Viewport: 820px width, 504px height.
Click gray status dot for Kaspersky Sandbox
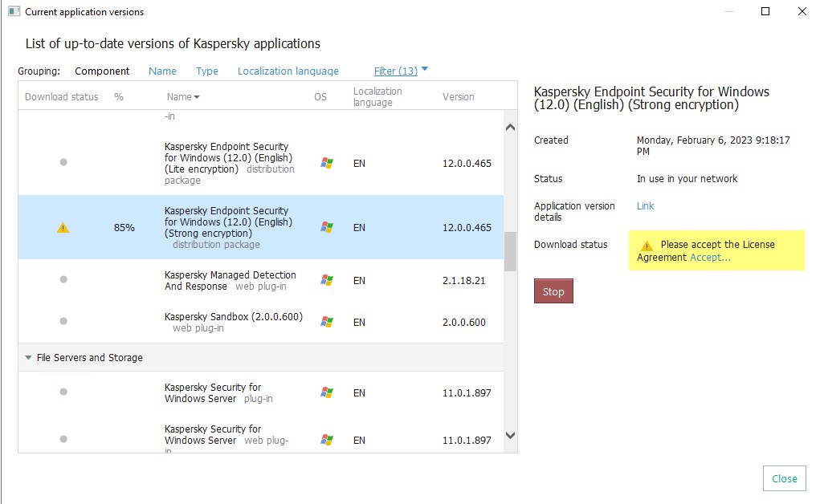point(63,321)
